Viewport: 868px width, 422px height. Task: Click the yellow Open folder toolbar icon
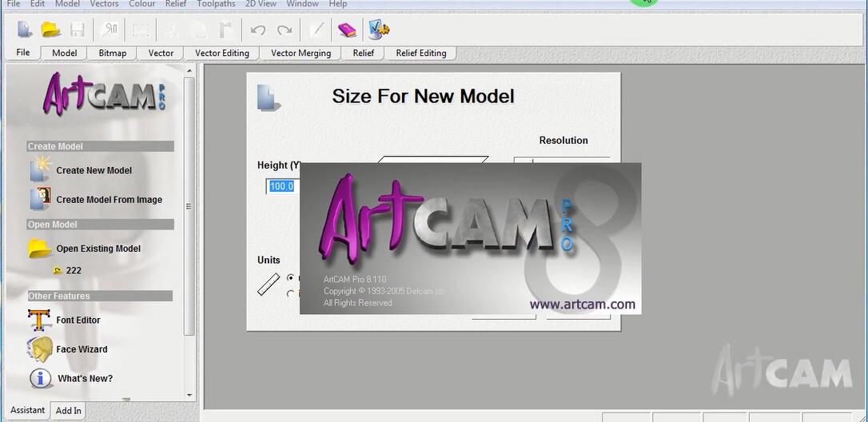[51, 30]
